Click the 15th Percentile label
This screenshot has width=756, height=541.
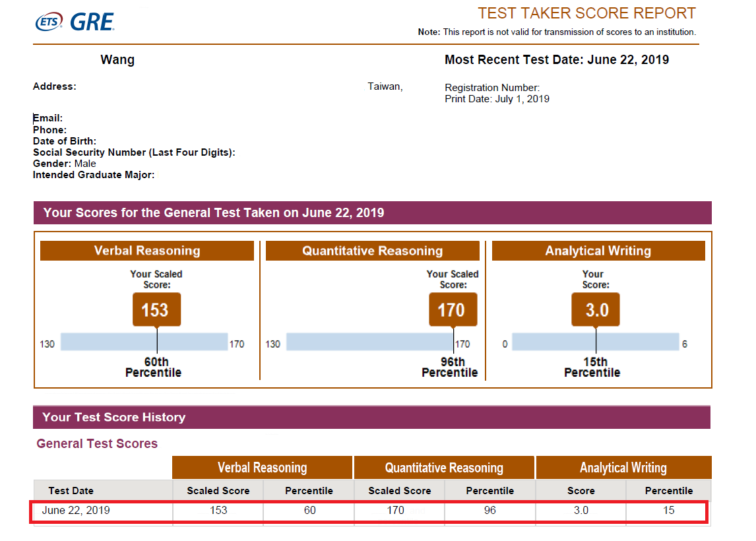tap(592, 367)
